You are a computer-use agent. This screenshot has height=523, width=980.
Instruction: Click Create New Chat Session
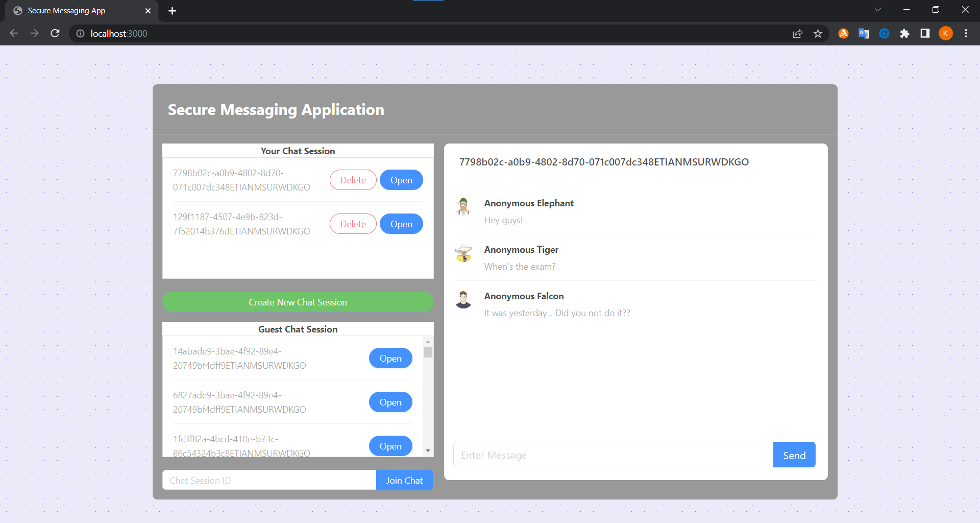coord(298,302)
